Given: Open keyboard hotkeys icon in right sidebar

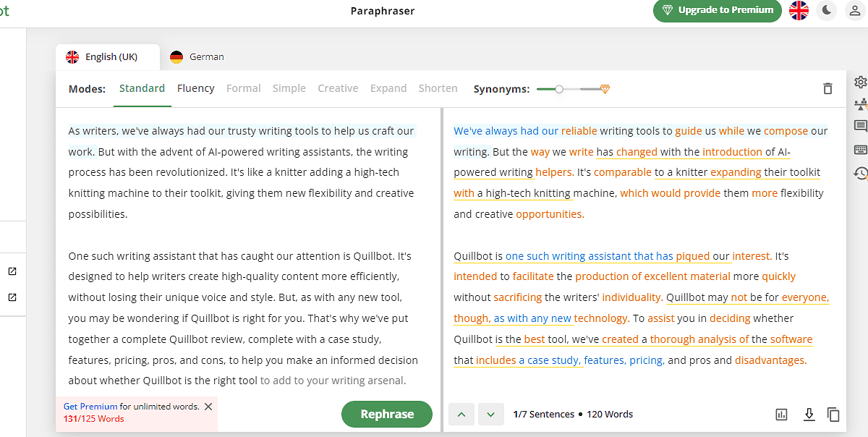Looking at the screenshot, I should click(x=860, y=150).
